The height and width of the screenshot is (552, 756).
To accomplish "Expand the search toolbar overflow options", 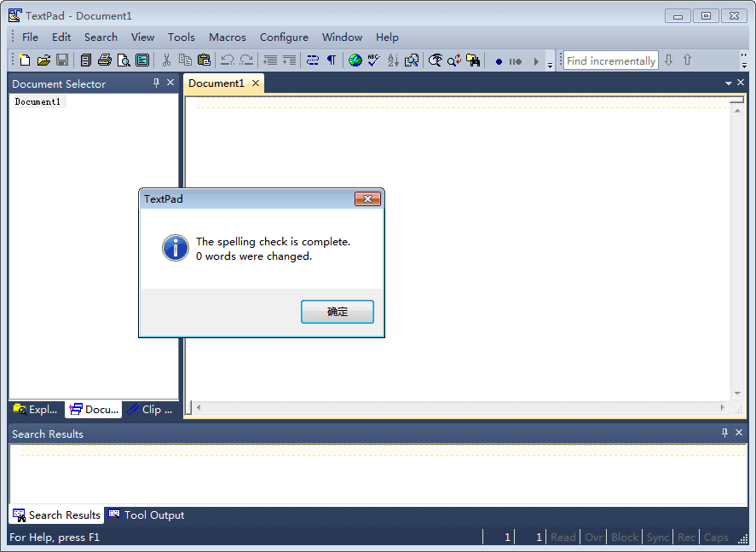I will tap(744, 60).
